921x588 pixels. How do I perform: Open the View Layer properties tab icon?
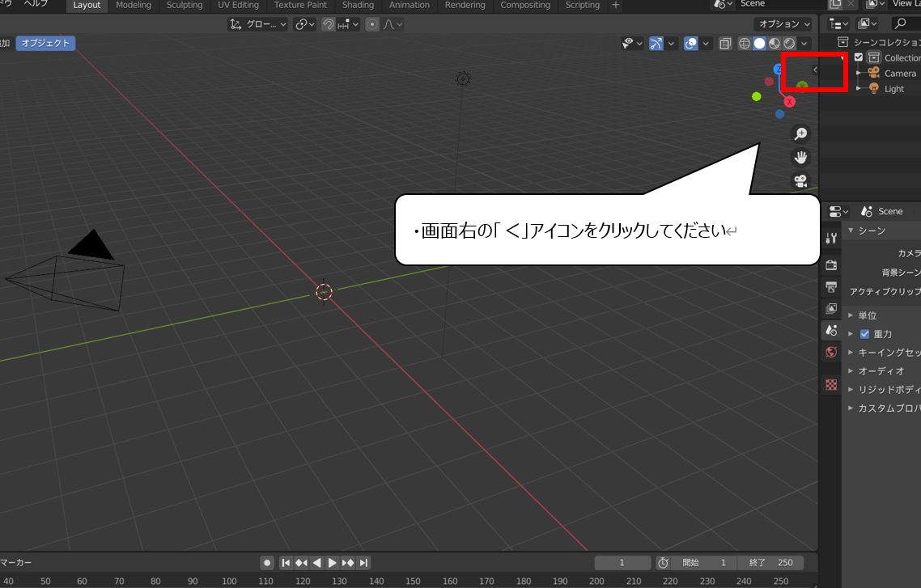point(831,308)
